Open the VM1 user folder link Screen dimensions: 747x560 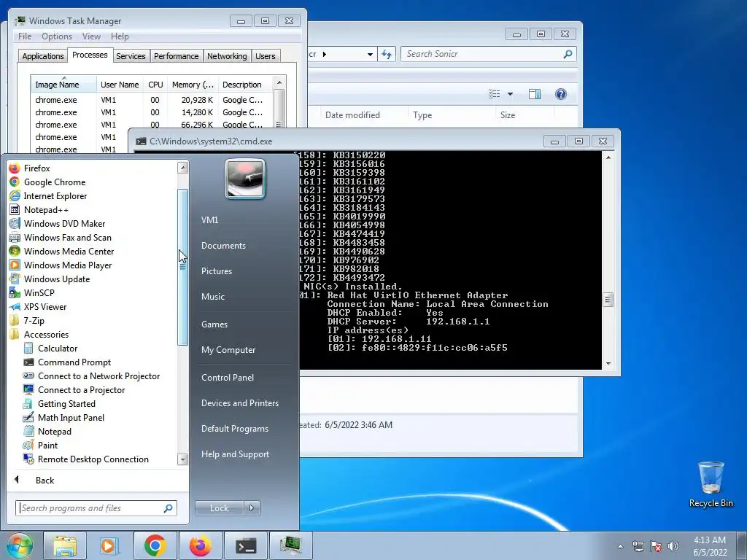click(x=209, y=220)
